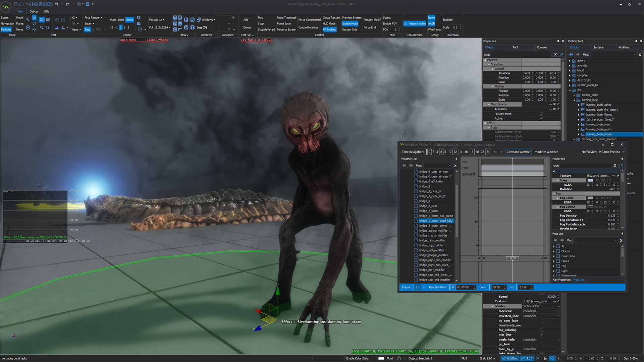Image resolution: width=644 pixels, height=362 pixels.
Task: Enable the Flares prop checkbox
Action: [x=558, y=261]
